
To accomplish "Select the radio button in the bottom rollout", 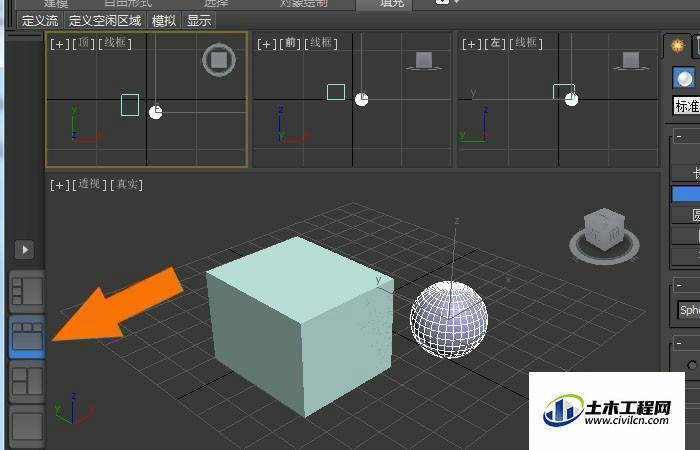I will coord(692,365).
